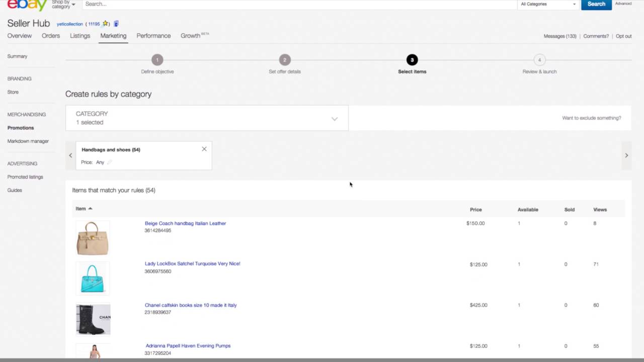Image resolution: width=644 pixels, height=362 pixels.
Task: Click the Opt out link
Action: 623,36
